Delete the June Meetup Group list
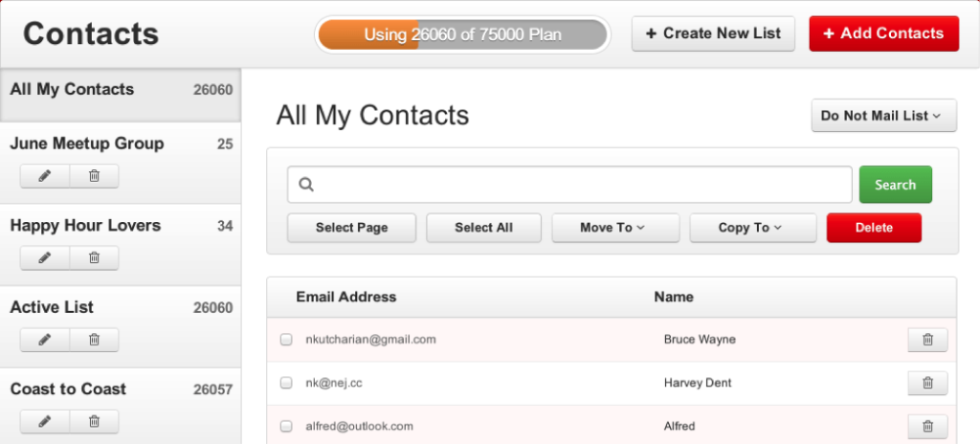This screenshot has height=444, width=980. tap(94, 176)
